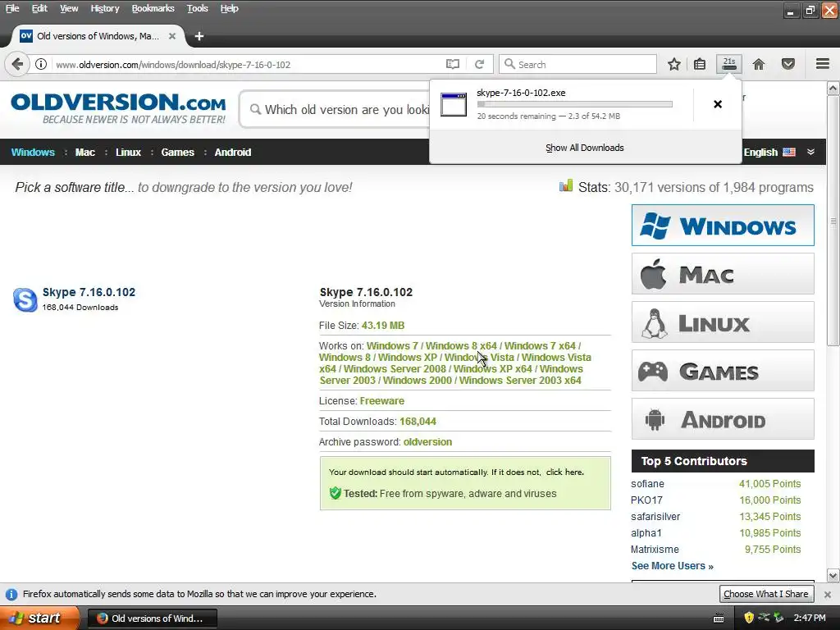Click the info icon in notification bar
The width and height of the screenshot is (840, 630).
(x=11, y=594)
